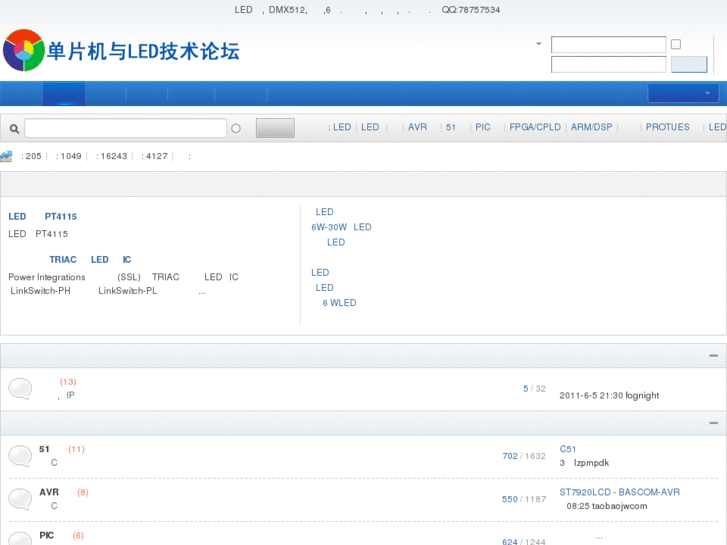This screenshot has height=545, width=727.
Task: Click the username input field
Action: tap(609, 45)
